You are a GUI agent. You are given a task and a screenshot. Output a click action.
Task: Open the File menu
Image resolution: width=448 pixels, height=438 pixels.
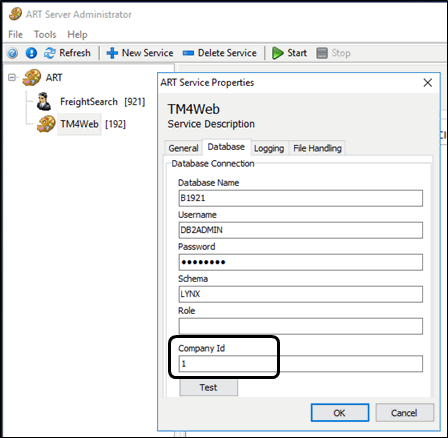(15, 34)
